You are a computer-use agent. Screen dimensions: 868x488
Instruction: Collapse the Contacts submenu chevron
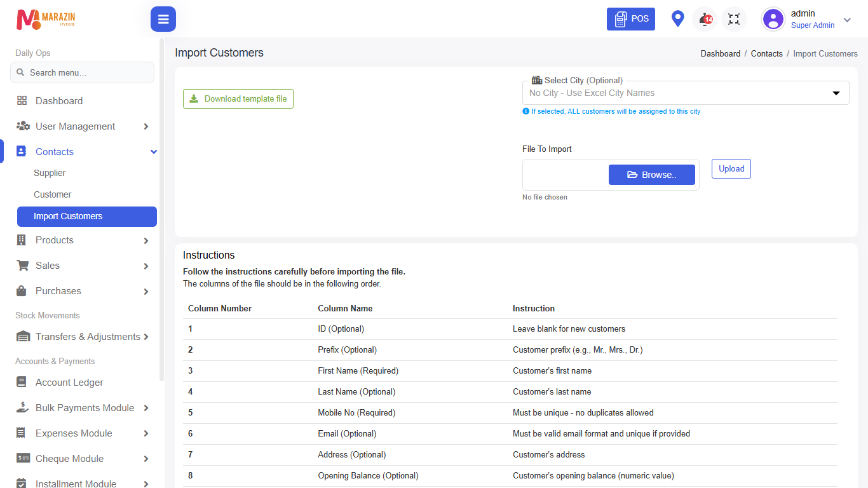(x=153, y=152)
